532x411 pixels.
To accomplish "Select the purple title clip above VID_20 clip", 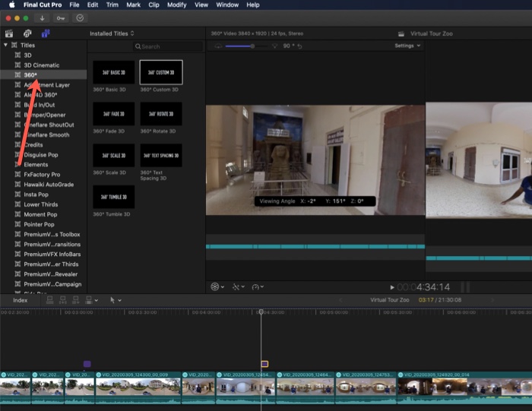I will click(87, 364).
